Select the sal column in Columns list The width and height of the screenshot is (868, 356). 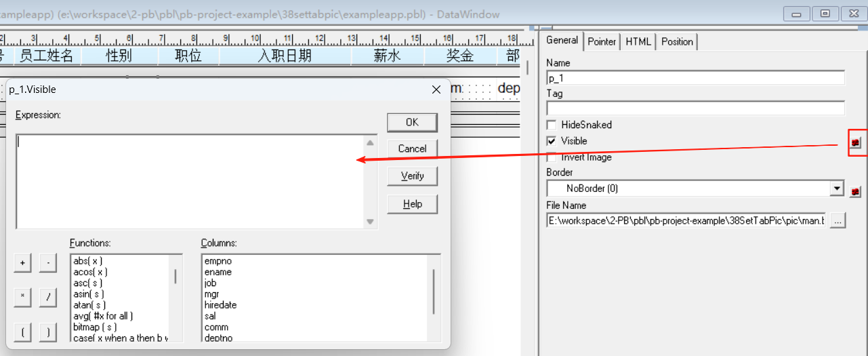click(x=210, y=316)
